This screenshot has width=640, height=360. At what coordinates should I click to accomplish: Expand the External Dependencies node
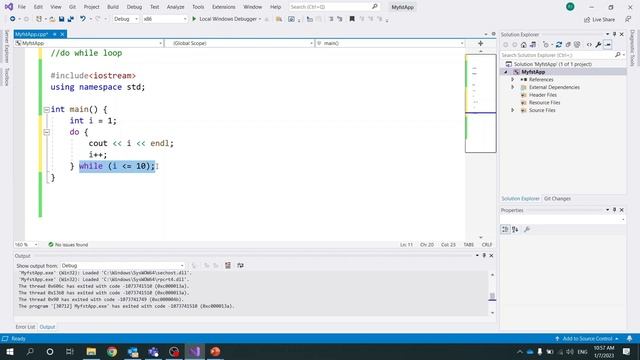513,87
